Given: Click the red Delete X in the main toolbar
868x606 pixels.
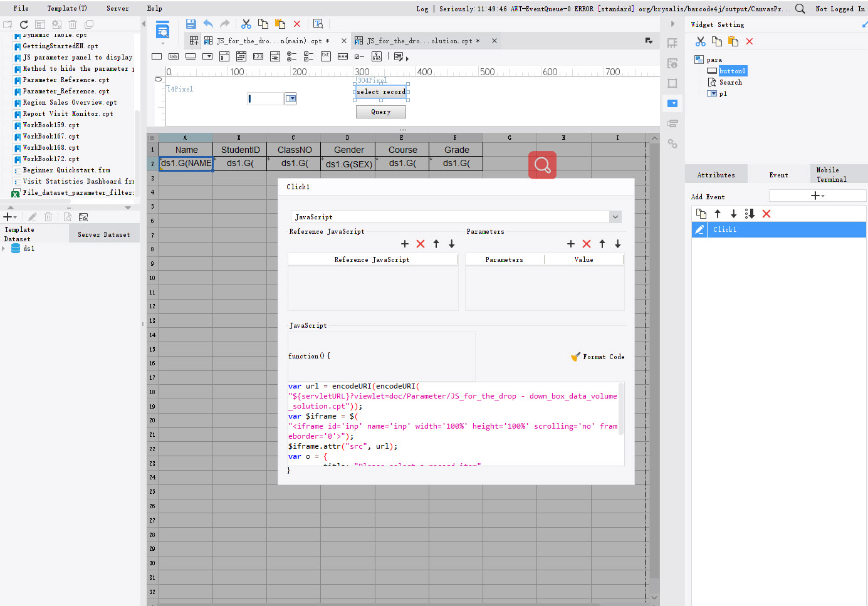Looking at the screenshot, I should [297, 24].
